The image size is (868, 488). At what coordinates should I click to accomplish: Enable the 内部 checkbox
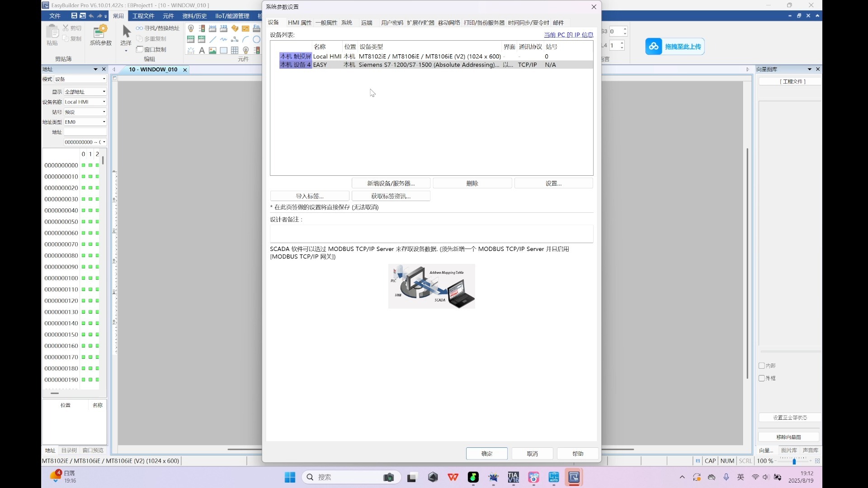tap(762, 366)
